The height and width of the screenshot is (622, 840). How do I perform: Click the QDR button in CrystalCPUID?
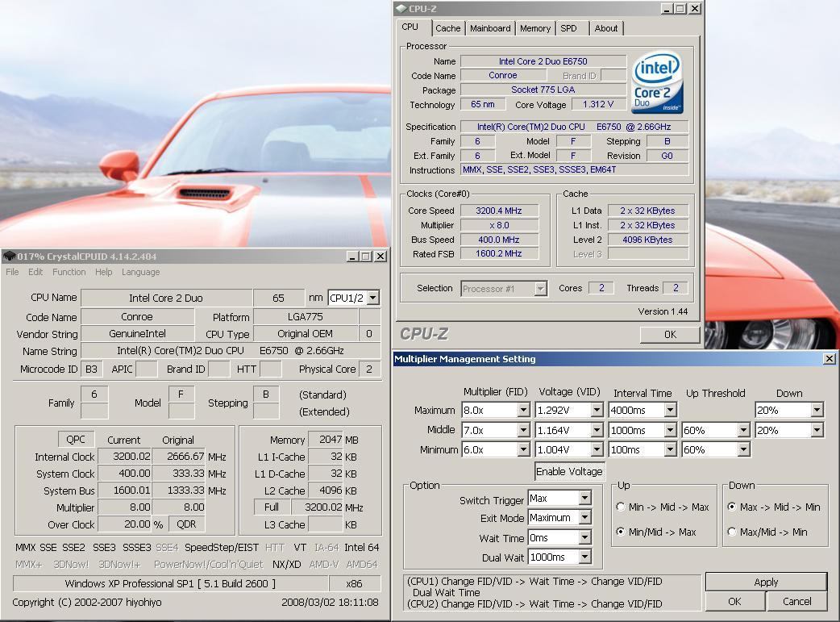click(x=186, y=524)
